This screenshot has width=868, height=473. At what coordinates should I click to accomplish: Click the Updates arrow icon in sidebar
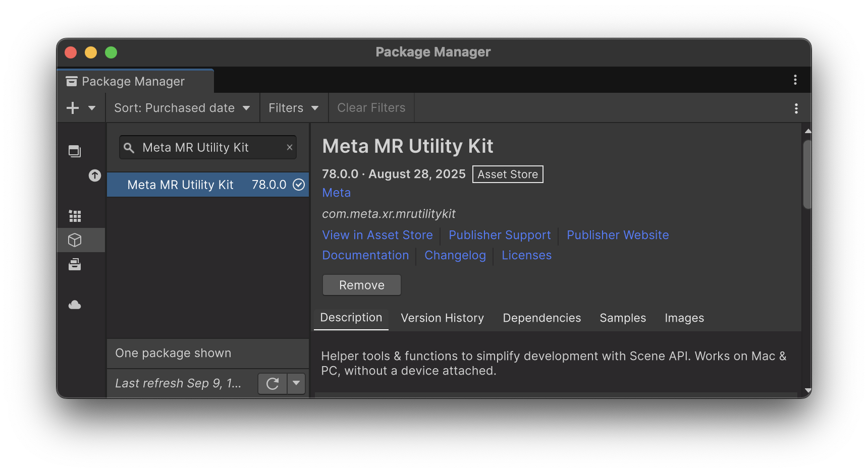94,175
